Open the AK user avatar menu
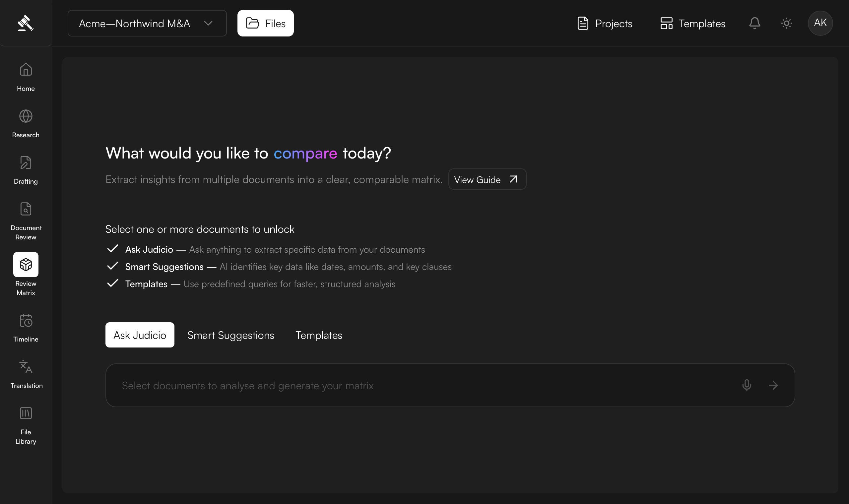Screen dimensions: 849x504 [x=820, y=23]
